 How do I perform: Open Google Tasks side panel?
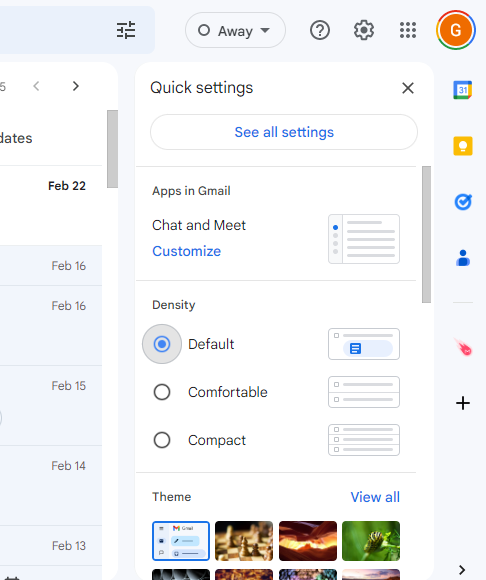point(463,202)
